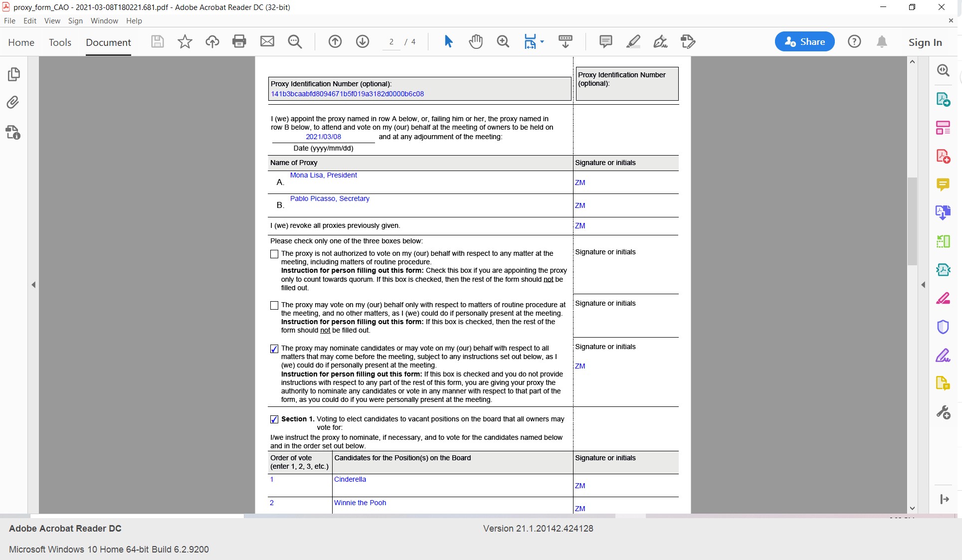Click the Sign In link

click(x=925, y=42)
